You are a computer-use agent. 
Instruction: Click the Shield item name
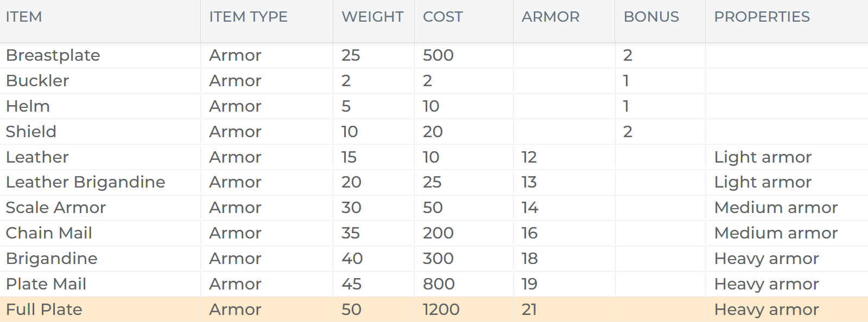[x=31, y=132]
